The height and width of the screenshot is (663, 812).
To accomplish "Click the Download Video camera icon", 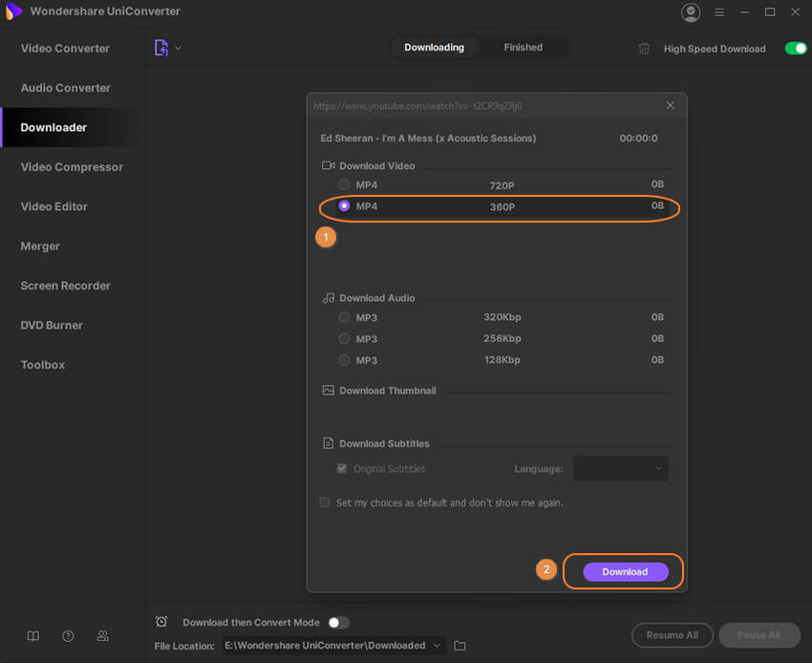I will click(329, 166).
